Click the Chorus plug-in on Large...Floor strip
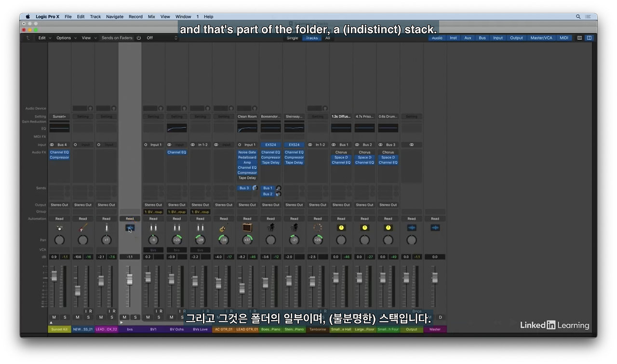This screenshot has width=617, height=364. [364, 152]
